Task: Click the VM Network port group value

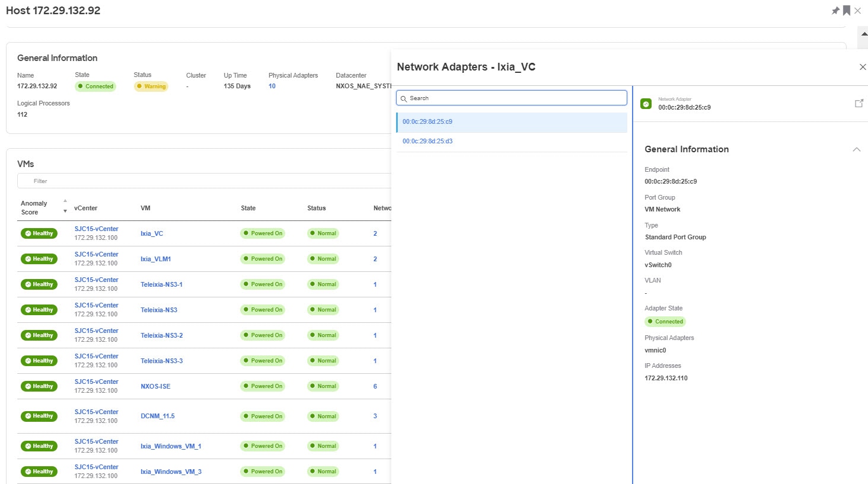Action: pyautogui.click(x=662, y=209)
